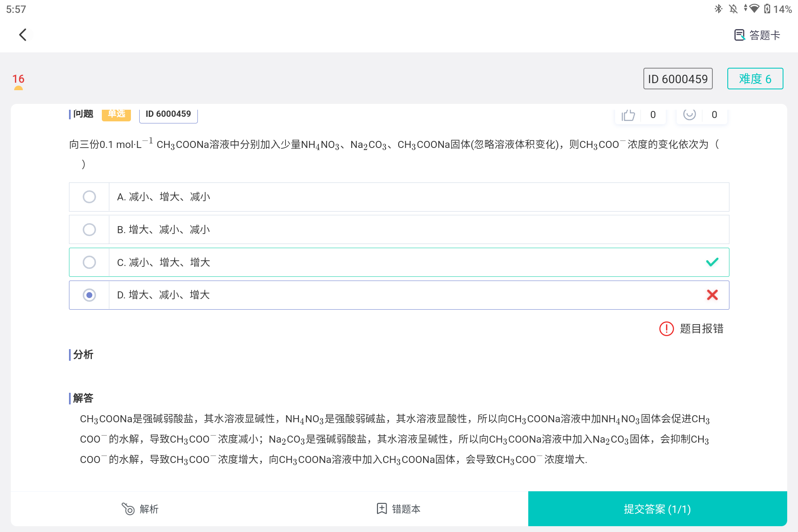Viewport: 798px width, 532px height.
Task: Select radio button for option D
Action: (x=89, y=295)
